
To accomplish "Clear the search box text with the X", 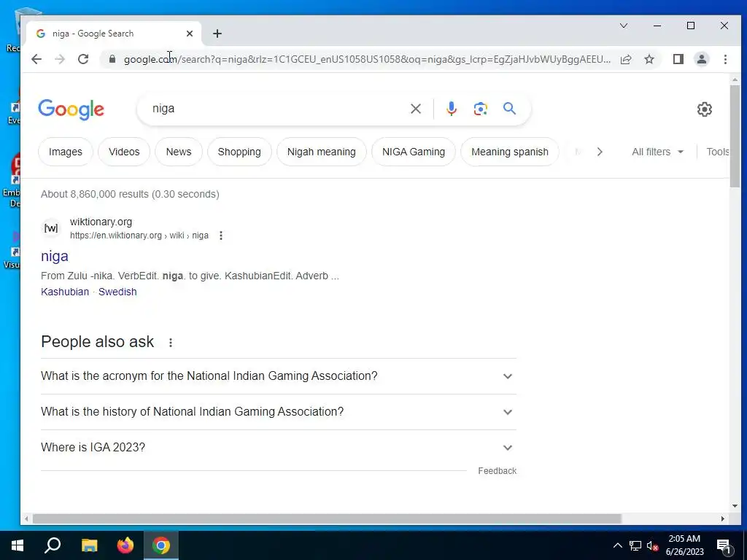I will pos(415,109).
